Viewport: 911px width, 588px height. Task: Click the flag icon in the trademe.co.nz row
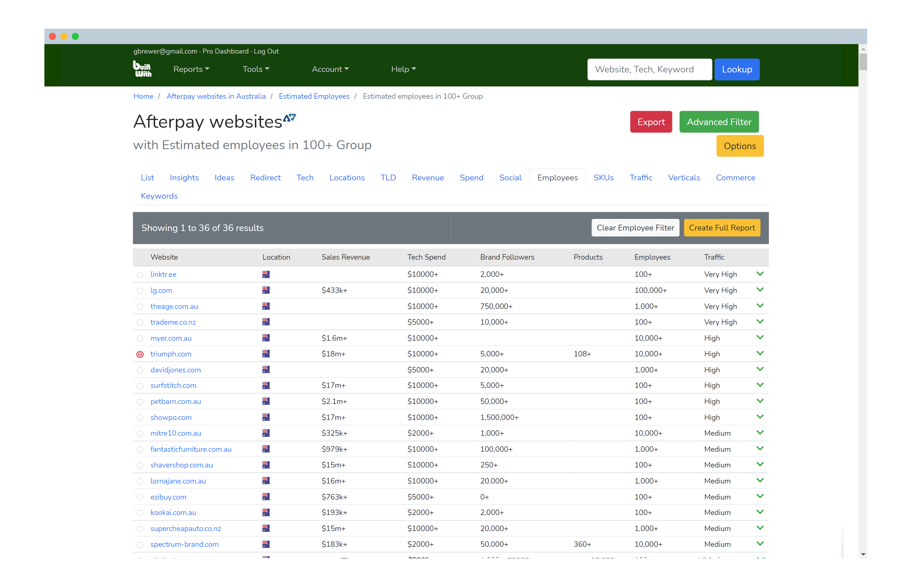(266, 322)
